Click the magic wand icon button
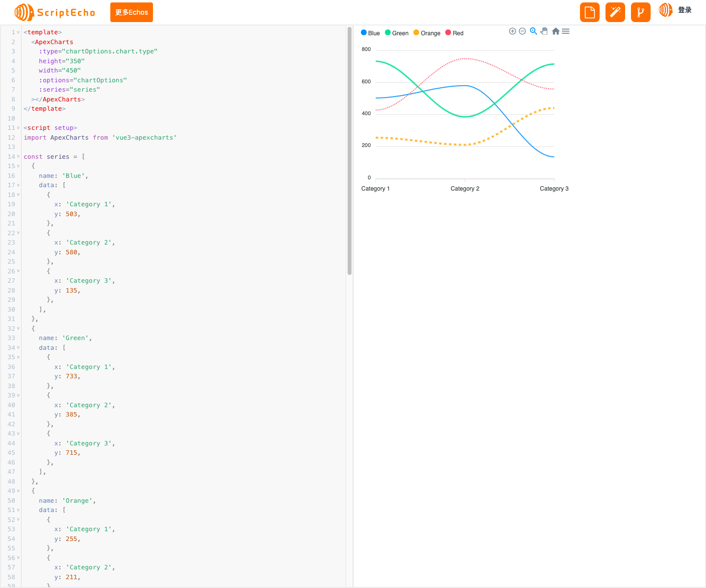The height and width of the screenshot is (588, 706). (x=615, y=12)
